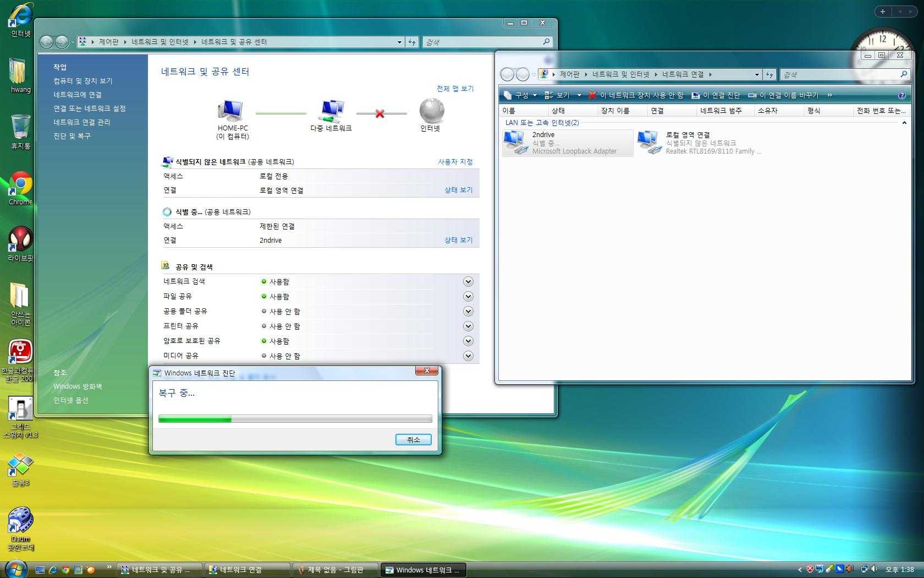Viewport: 924px width, 578px height.
Task: Open the 보기 dropdown arrow in toolbar
Action: (x=579, y=95)
